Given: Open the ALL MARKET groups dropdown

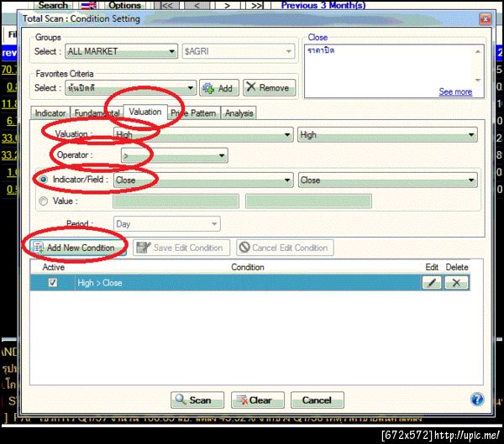Looking at the screenshot, I should pyautogui.click(x=122, y=51).
